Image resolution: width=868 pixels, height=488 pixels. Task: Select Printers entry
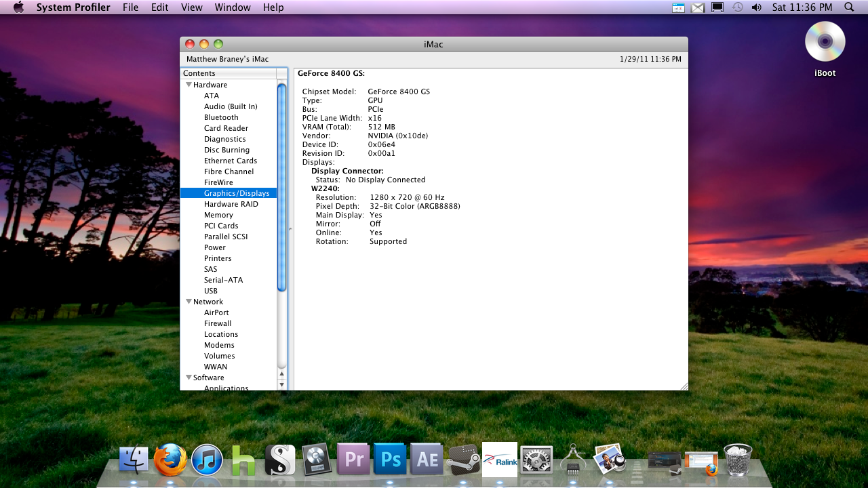click(x=218, y=258)
